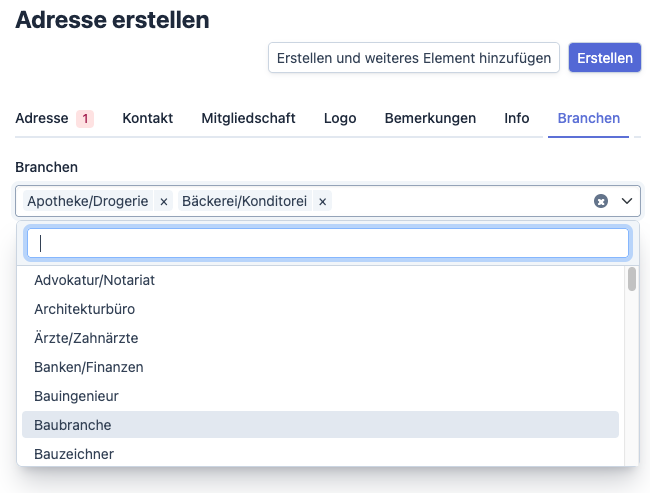
Task: Click the Branchen search field
Action: (327, 243)
